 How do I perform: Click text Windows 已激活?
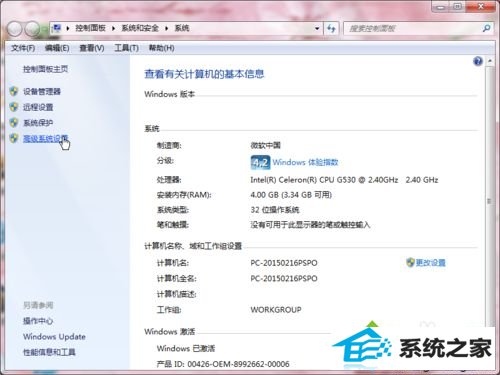(x=186, y=349)
